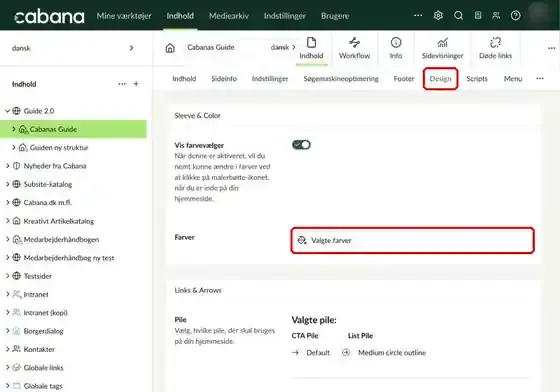Switch to the Footer tab
The image size is (560, 392).
pyautogui.click(x=404, y=79)
